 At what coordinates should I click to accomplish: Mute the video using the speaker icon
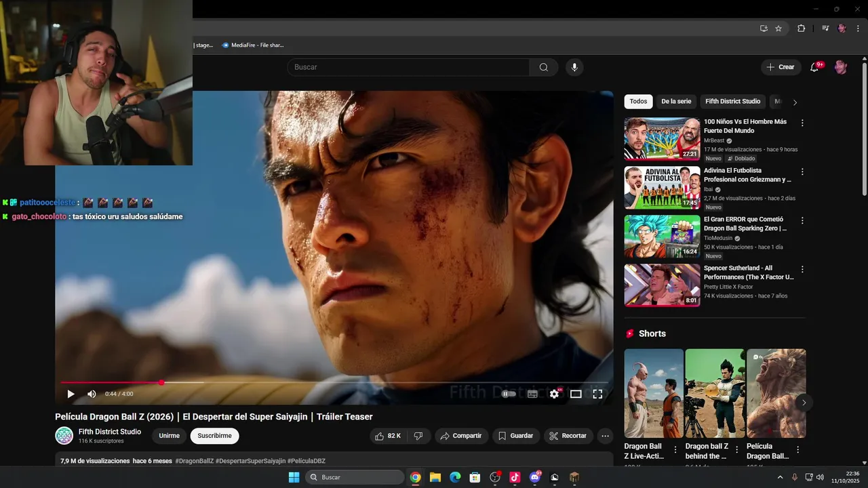tap(92, 394)
